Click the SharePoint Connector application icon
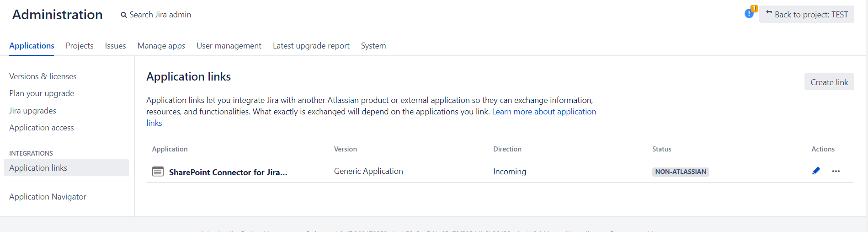The height and width of the screenshot is (232, 868). tap(158, 172)
